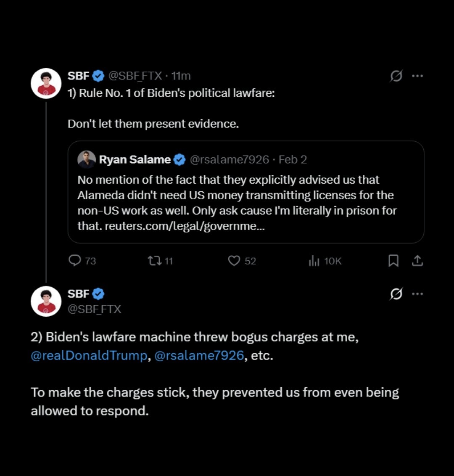Click the Ryan Salame name in quote
The width and height of the screenshot is (454, 476).
[x=135, y=160]
